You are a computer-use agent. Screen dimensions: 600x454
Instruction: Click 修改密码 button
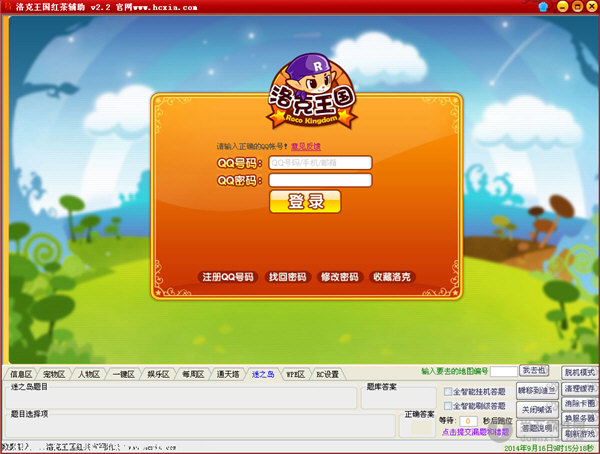339,277
